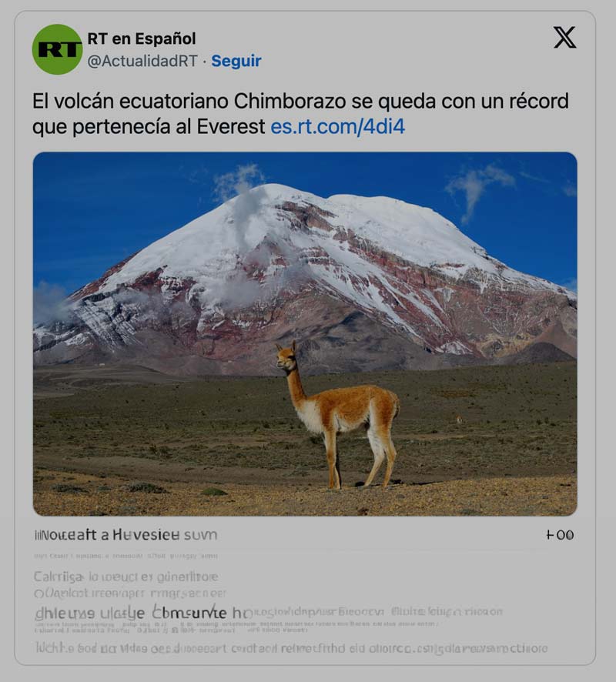Click the green RT profile avatar
Screen dimensions: 616x682
tap(57, 49)
